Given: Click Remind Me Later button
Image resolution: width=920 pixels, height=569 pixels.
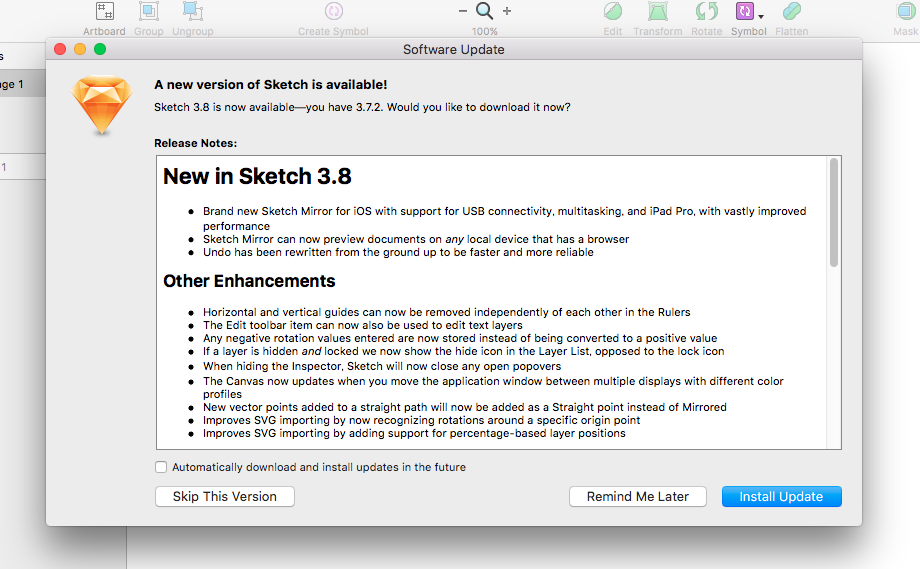Looking at the screenshot, I should click(x=638, y=496).
